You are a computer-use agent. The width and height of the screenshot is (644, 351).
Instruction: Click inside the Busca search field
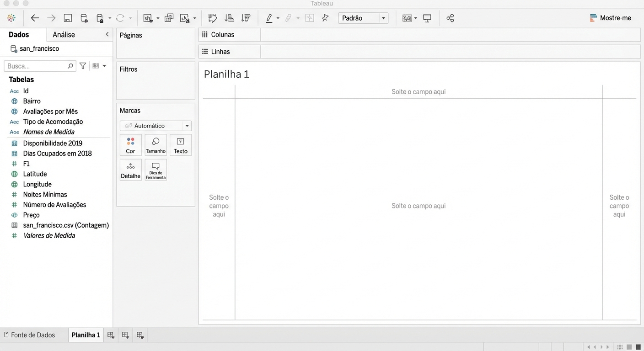point(37,66)
